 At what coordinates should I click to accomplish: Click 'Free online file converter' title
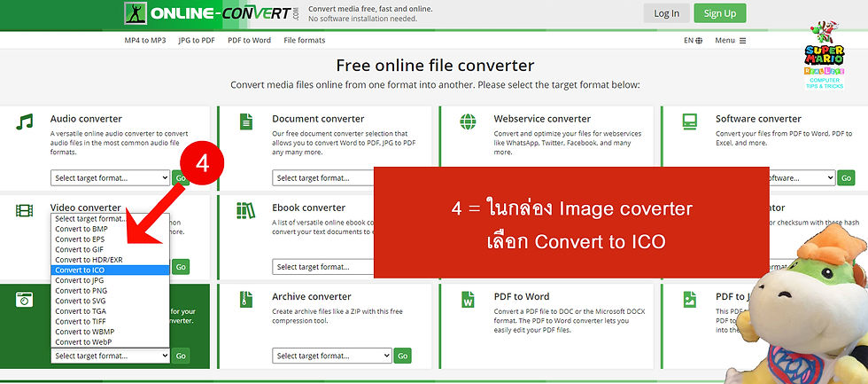(435, 66)
